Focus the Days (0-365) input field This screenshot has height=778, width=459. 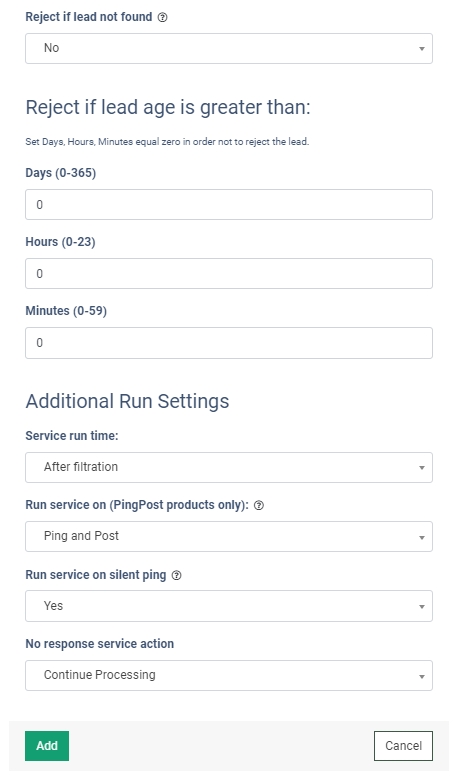(229, 204)
